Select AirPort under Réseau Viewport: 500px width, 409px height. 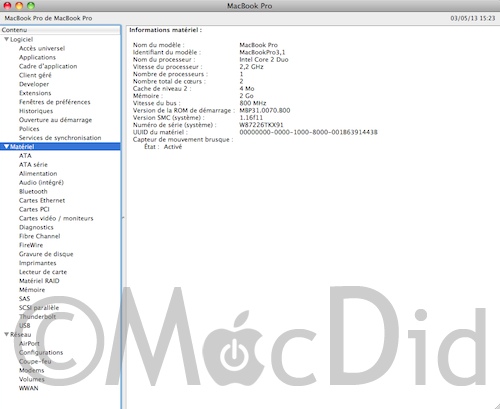point(29,343)
